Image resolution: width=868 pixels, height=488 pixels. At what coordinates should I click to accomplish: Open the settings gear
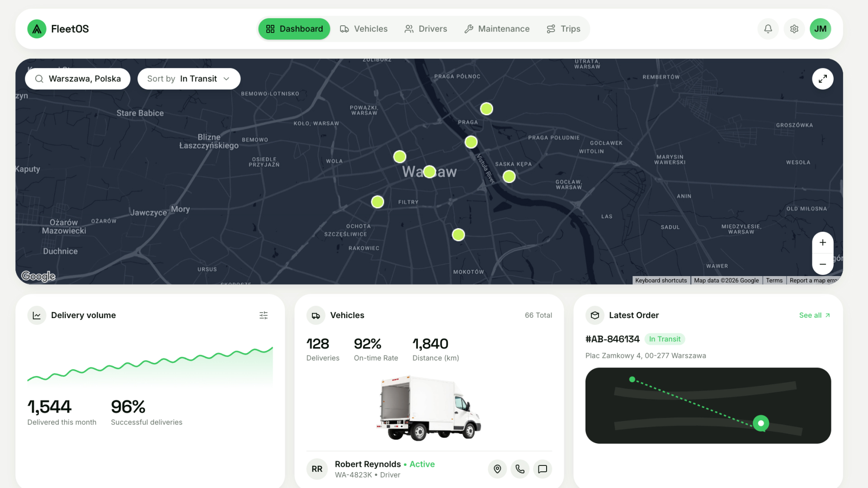(794, 29)
